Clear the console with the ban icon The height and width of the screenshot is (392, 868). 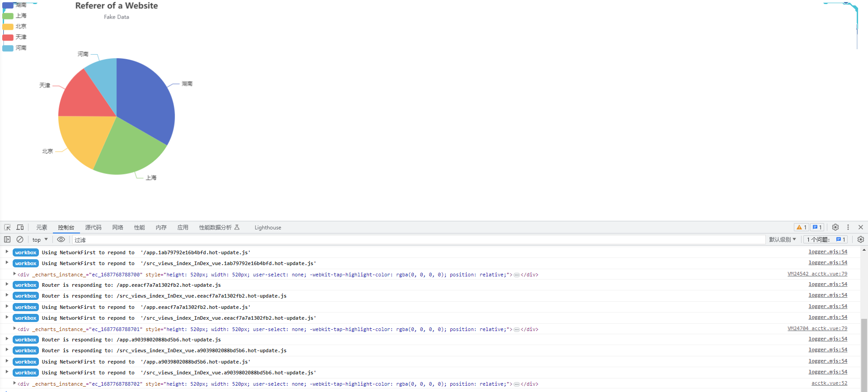(x=20, y=239)
